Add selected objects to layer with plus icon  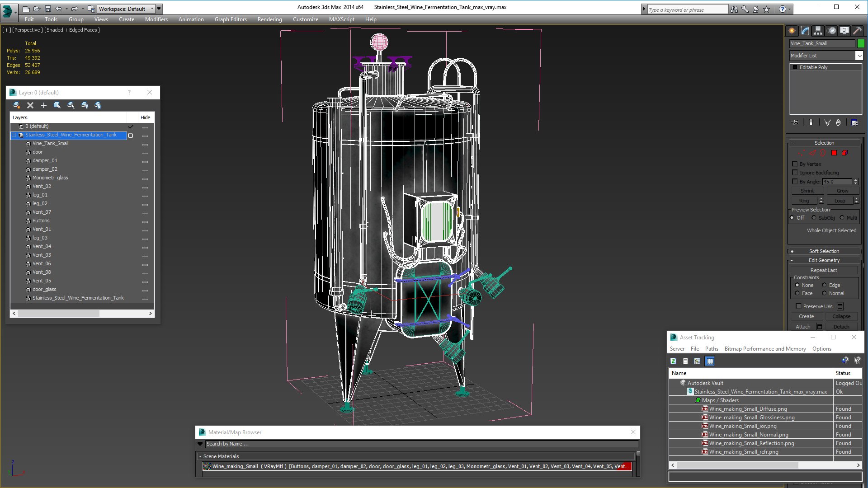click(x=44, y=105)
